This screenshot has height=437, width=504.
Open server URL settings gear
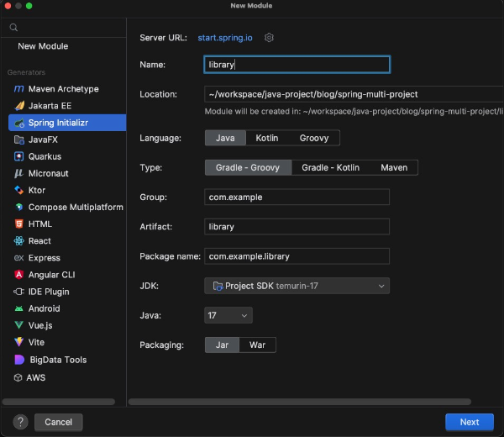coord(269,38)
